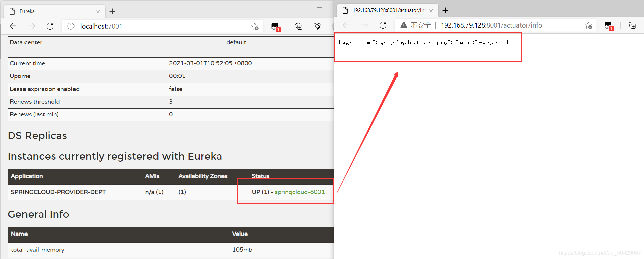Add the actuator/info page to favorites

coord(588,25)
